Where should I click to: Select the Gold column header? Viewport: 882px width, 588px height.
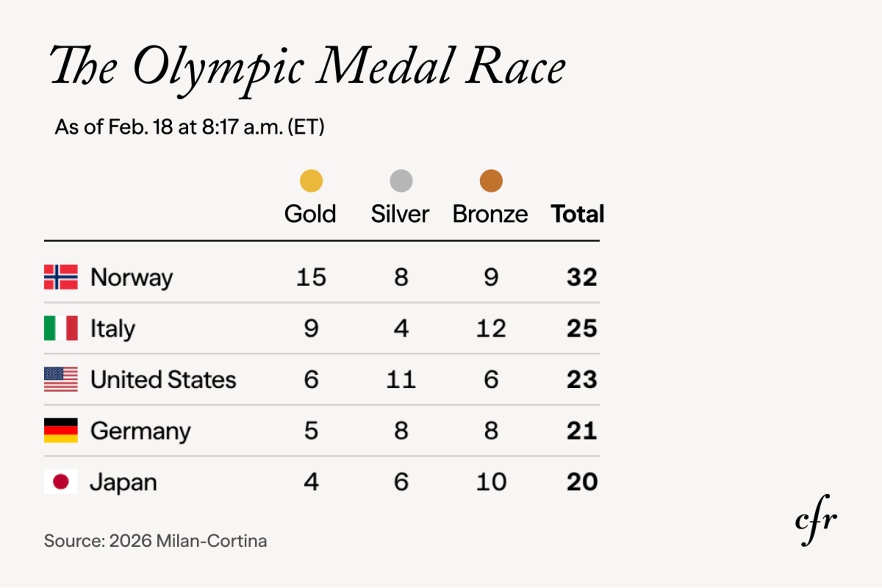pos(310,214)
